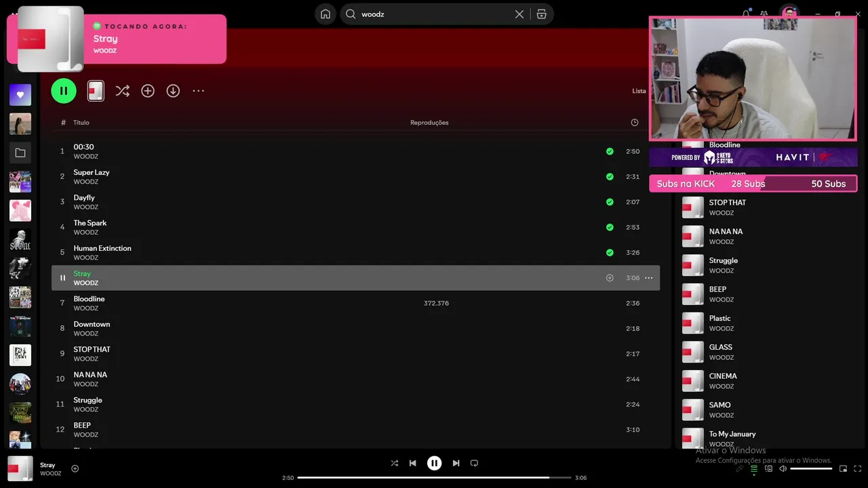Enable shuffle in the album toolbar

pos(122,91)
